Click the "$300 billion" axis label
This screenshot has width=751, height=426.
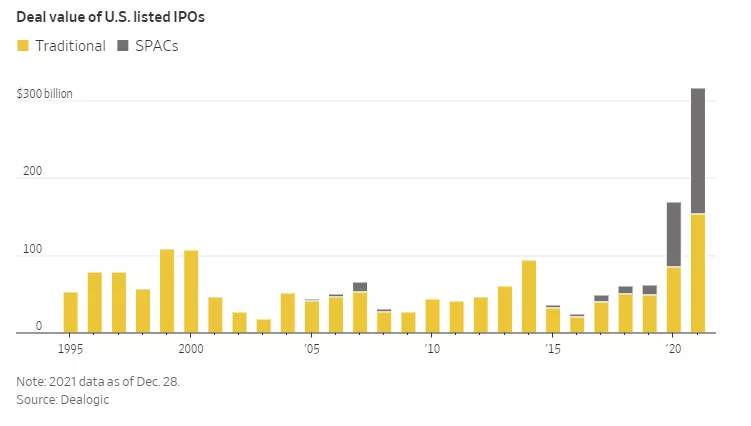[44, 94]
